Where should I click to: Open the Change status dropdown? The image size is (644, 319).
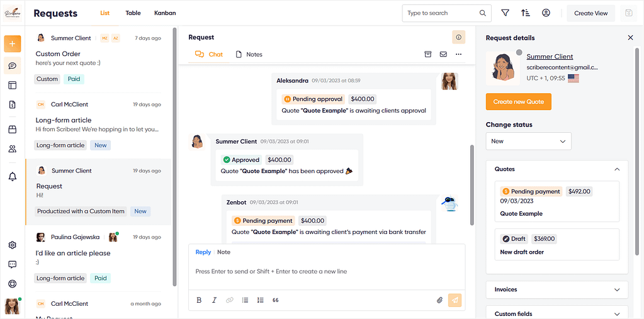pyautogui.click(x=529, y=141)
